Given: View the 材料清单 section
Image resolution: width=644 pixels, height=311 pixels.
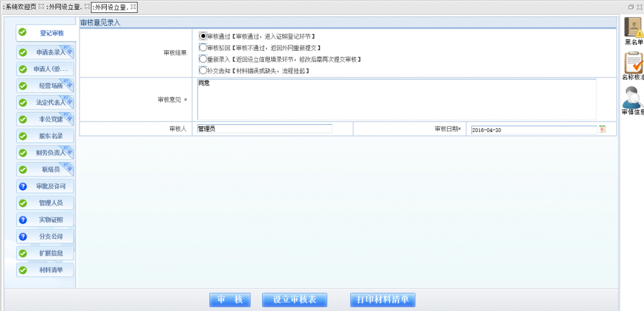Looking at the screenshot, I should tap(45, 270).
